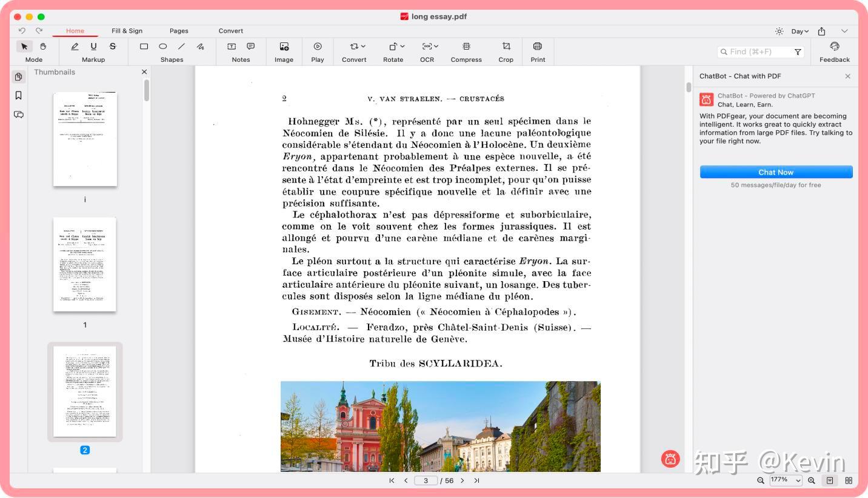Select the Highlight markup tool
The height and width of the screenshot is (498, 868).
75,46
